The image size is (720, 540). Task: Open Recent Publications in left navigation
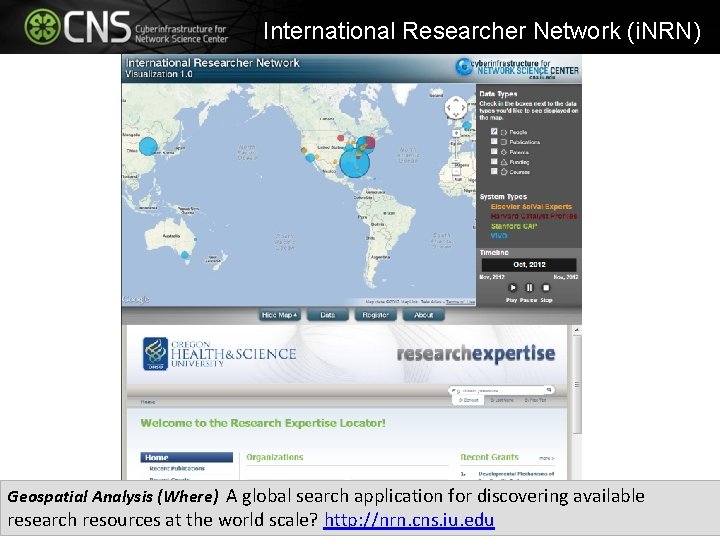(x=177, y=468)
